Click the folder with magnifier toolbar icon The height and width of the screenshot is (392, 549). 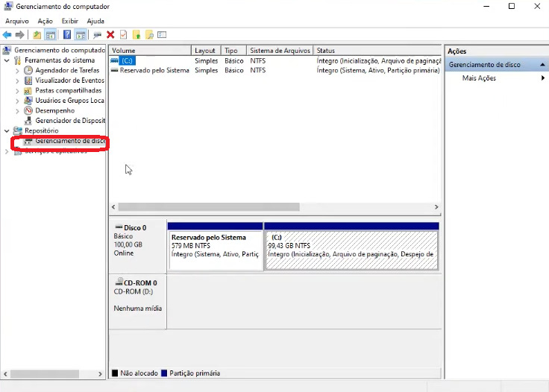[x=149, y=34]
